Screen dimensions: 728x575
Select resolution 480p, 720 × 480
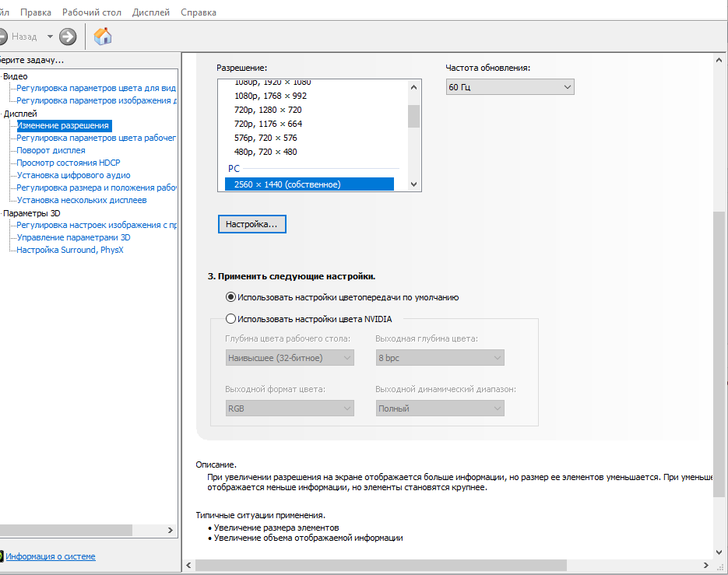click(x=266, y=152)
